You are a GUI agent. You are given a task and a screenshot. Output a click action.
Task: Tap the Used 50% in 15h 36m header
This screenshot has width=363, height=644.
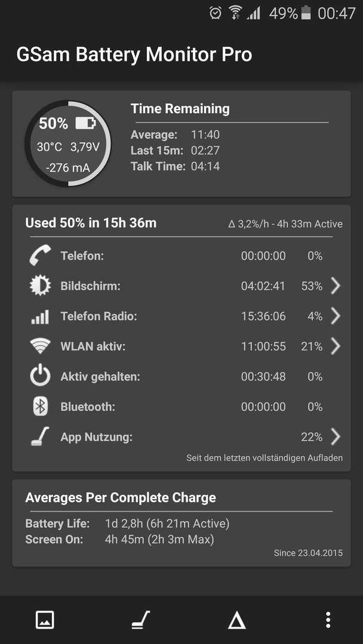pos(91,223)
